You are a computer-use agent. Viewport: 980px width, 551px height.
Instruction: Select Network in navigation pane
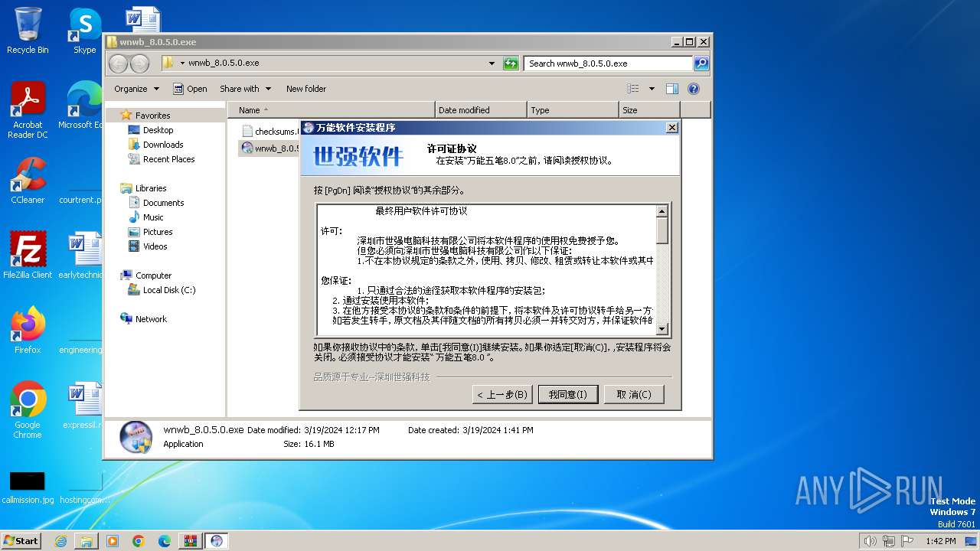coord(151,319)
